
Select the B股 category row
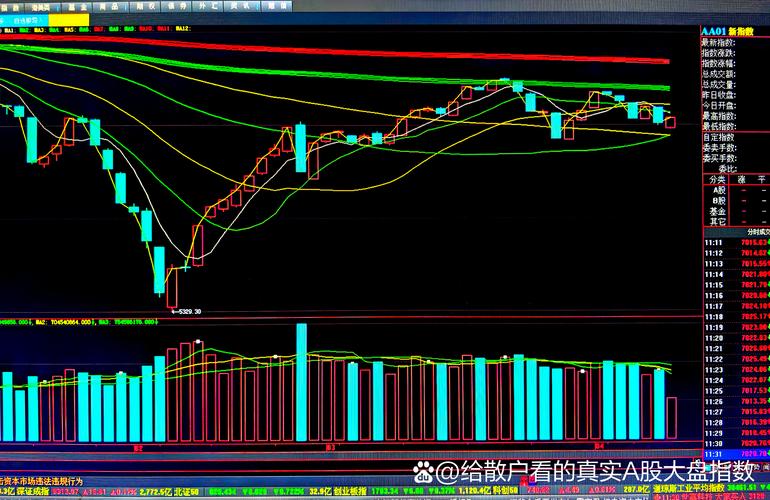[x=716, y=201]
